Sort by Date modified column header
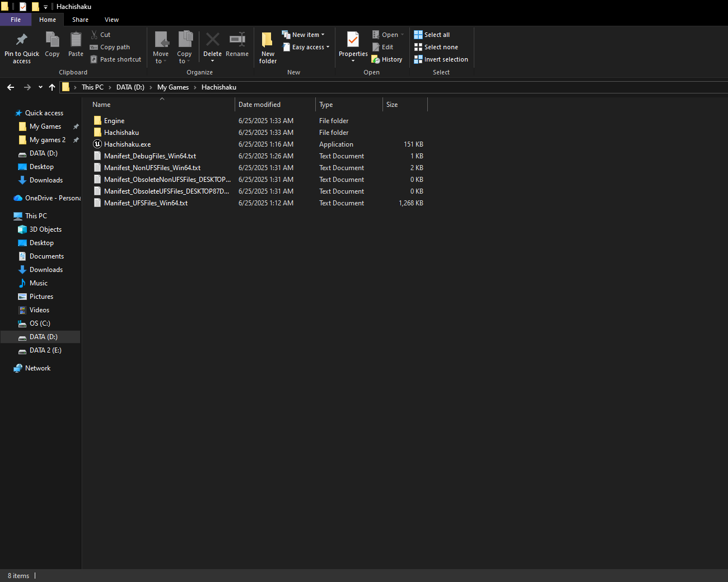This screenshot has height=582, width=728. click(276, 105)
